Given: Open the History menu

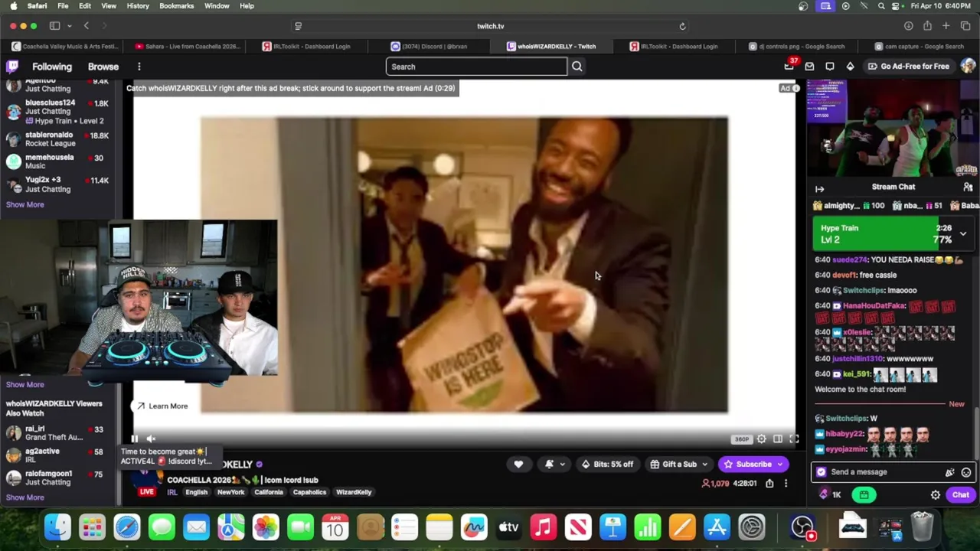Looking at the screenshot, I should click(138, 6).
